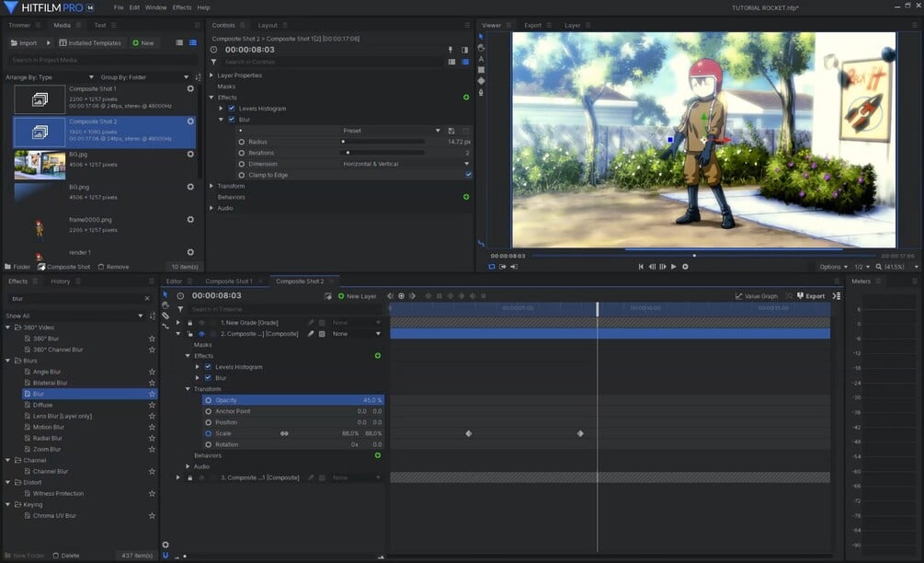The height and width of the screenshot is (563, 924).
Task: Open the Group By Folder dropdown
Action: pos(144,77)
